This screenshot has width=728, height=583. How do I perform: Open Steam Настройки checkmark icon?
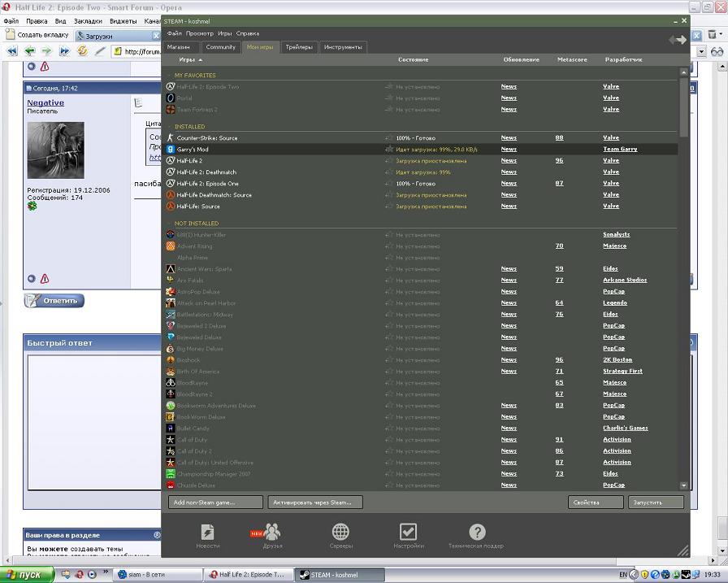point(408,532)
